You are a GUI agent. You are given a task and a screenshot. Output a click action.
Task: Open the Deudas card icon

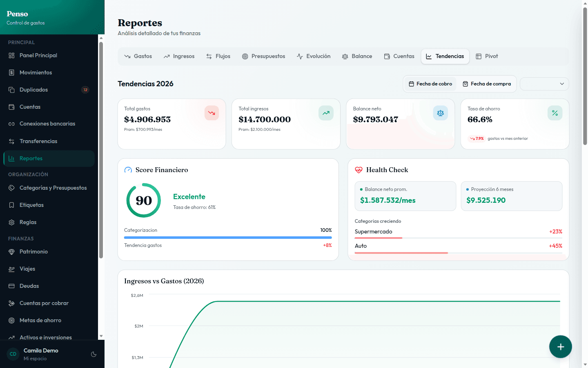[x=11, y=286]
